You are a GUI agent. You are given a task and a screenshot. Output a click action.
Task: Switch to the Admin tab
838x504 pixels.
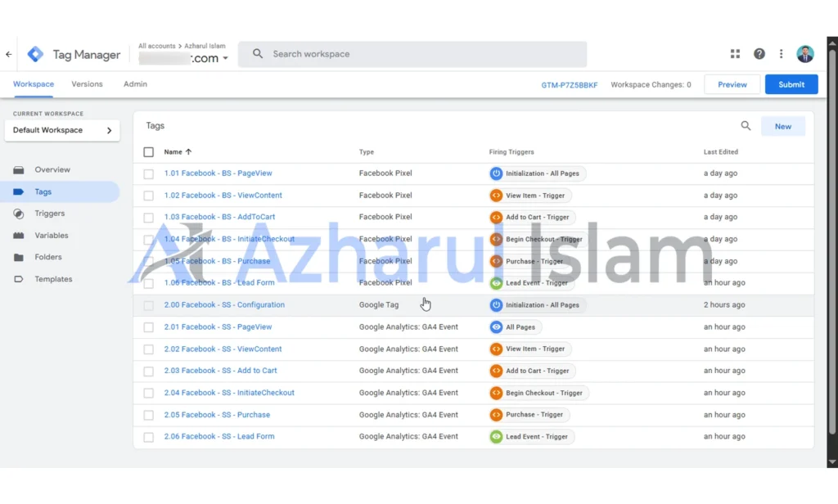click(135, 84)
